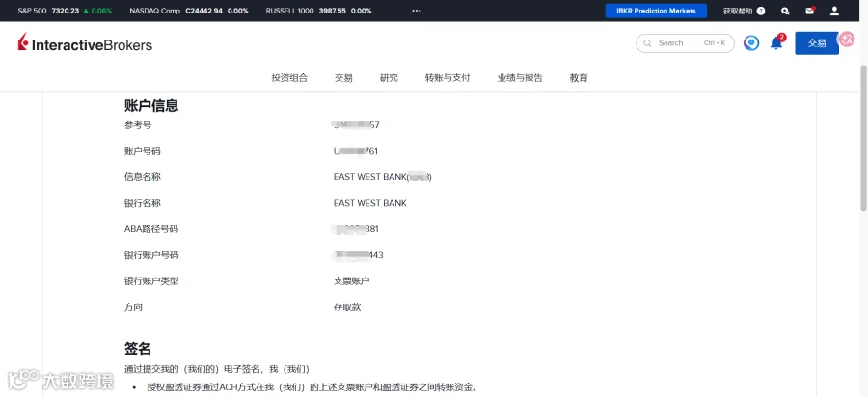Image resolution: width=868 pixels, height=397 pixels.
Task: Open the 研究 menu
Action: click(390, 78)
